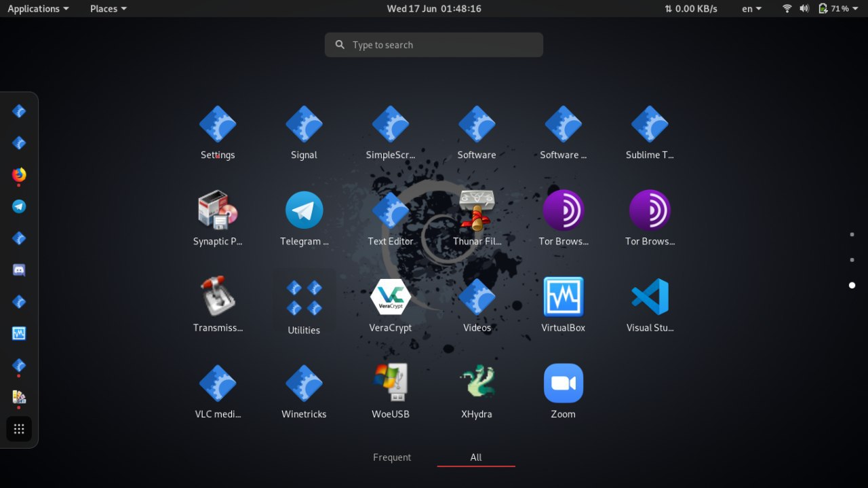Open XHydra
This screenshot has width=868, height=488.
coord(477,392)
